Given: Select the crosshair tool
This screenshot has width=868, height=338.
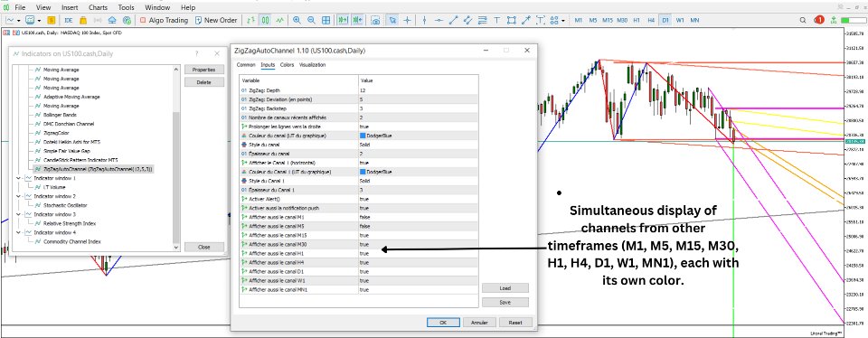Looking at the screenshot, I should pos(408,20).
